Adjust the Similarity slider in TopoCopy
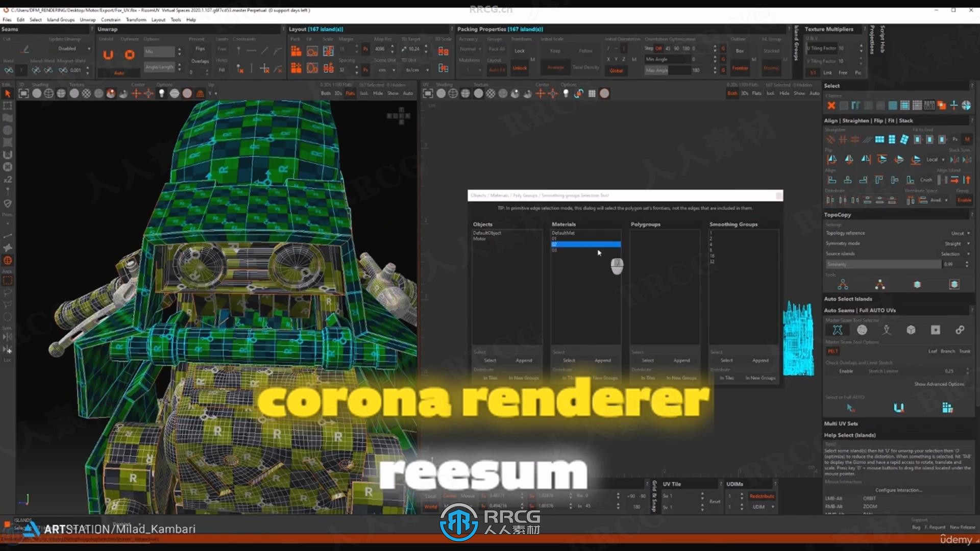The width and height of the screenshot is (980, 551). tap(884, 264)
